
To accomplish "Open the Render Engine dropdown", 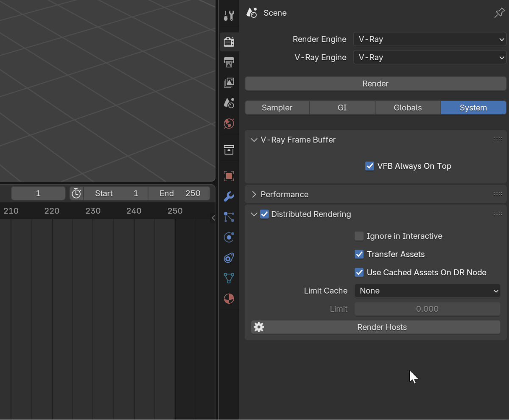I will click(430, 39).
